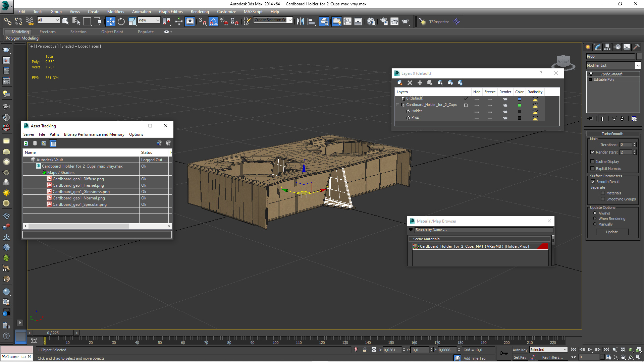Image resolution: width=644 pixels, height=362 pixels.
Task: Click Delete layer X icon in Layer dialog
Action: (x=410, y=82)
